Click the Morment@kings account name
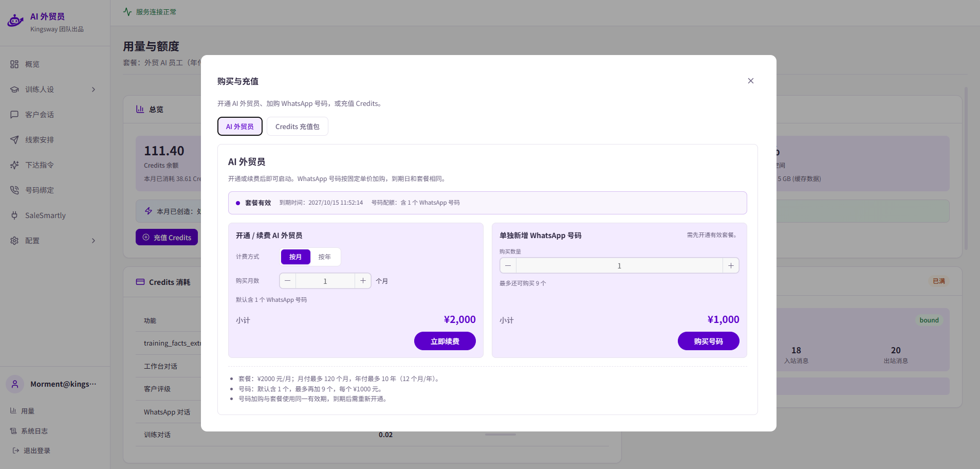Screen dimensions: 980x469 (x=63, y=384)
